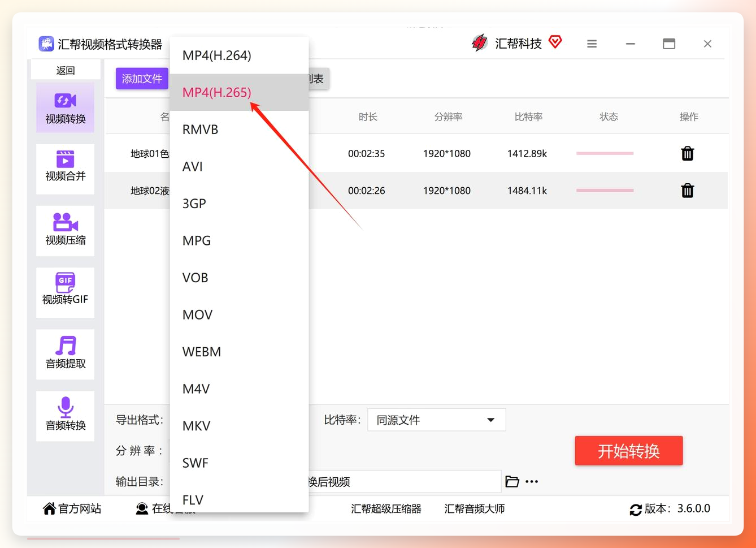Open output folder via folder icon
This screenshot has height=548, width=756.
(512, 482)
